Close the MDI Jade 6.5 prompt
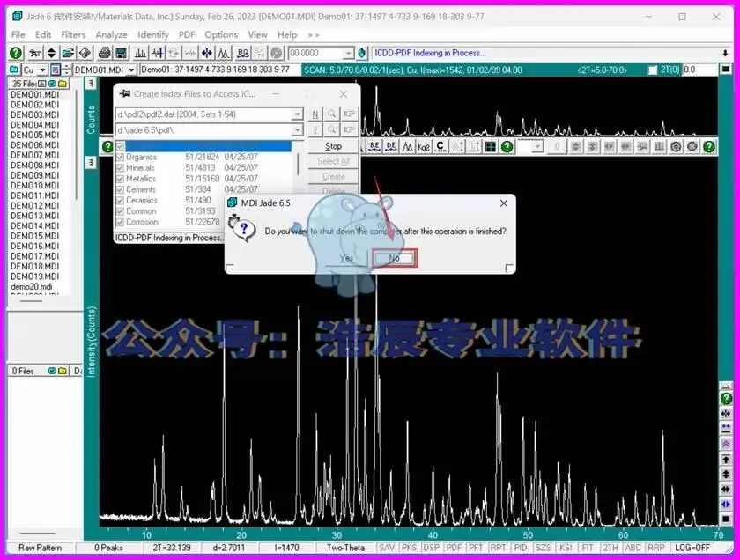 (x=504, y=203)
